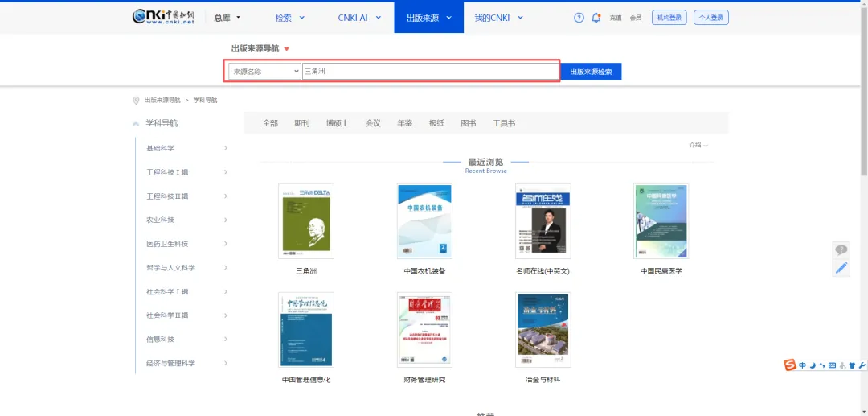The image size is (868, 416).
Task: Switch to the 会议 tab
Action: (x=373, y=124)
